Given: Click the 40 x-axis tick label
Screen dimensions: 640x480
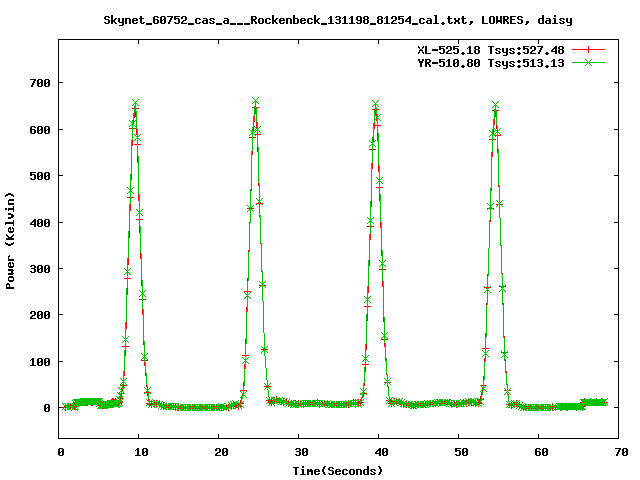Looking at the screenshot, I should 381,452.
